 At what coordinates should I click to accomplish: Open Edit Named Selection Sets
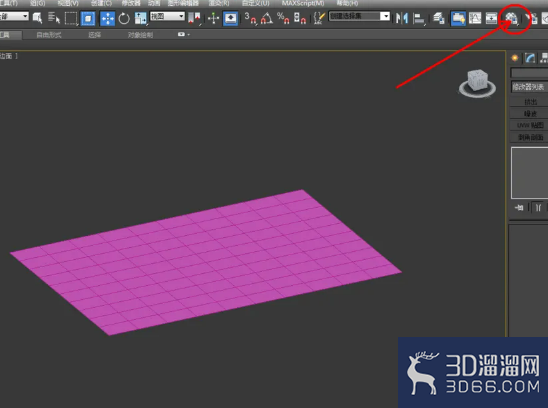(x=319, y=18)
